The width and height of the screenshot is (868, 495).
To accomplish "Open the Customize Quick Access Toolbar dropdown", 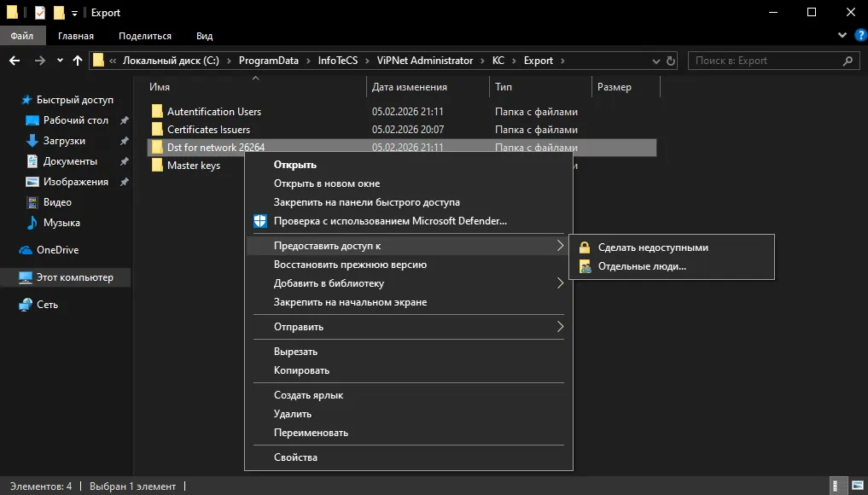I will (75, 14).
